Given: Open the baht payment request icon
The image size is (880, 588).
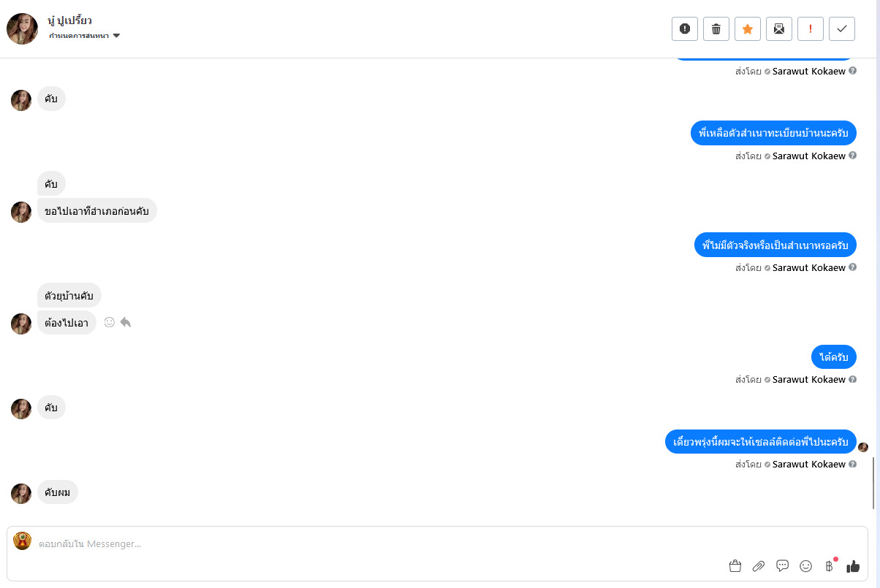Looking at the screenshot, I should [829, 566].
